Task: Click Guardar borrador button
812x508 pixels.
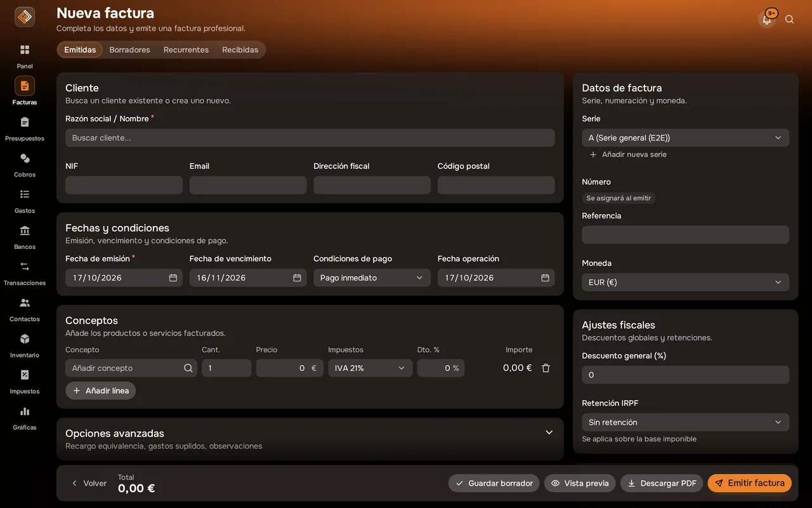Action: (x=494, y=483)
